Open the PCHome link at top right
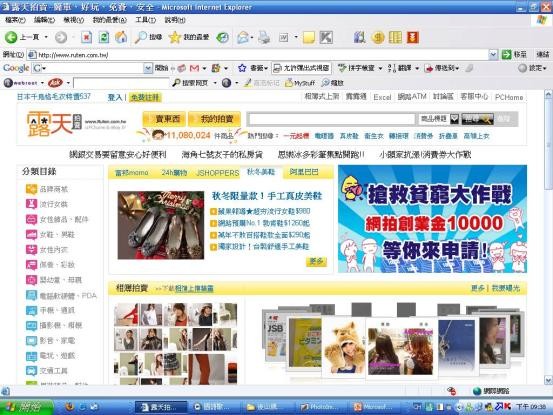This screenshot has height=415, width=553. (x=509, y=97)
